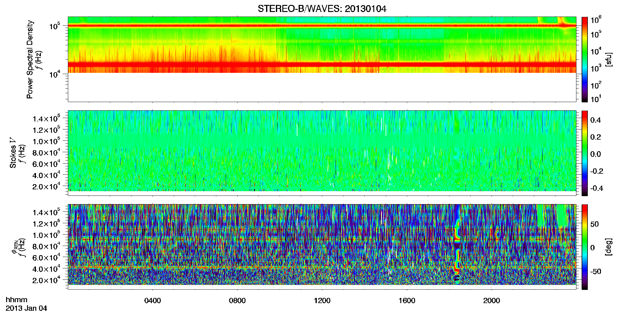The height and width of the screenshot is (332, 644).
Task: Click the date label 2013 Jan 04
Action: coord(26,308)
